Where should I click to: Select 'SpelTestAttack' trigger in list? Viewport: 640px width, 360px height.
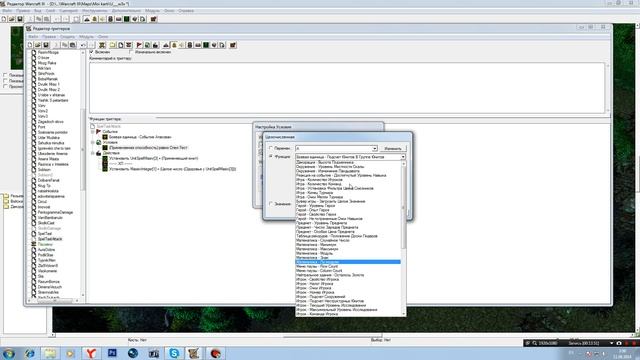pos(50,239)
